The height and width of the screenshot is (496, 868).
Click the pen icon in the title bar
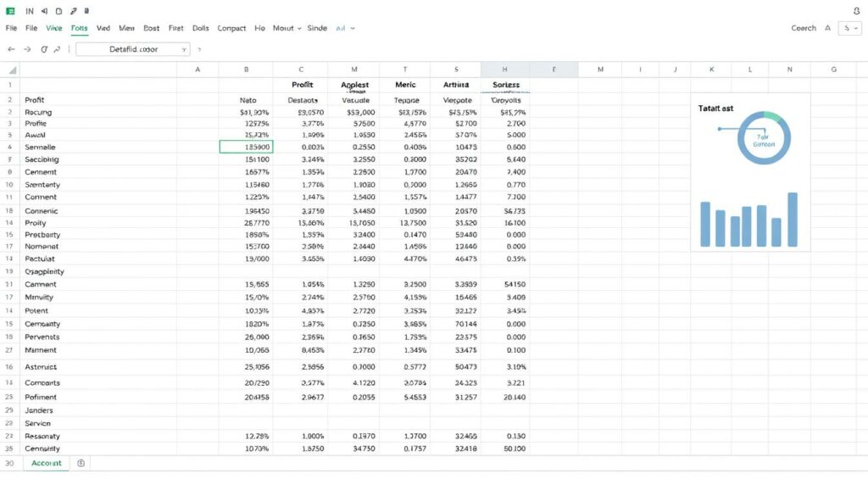(73, 11)
